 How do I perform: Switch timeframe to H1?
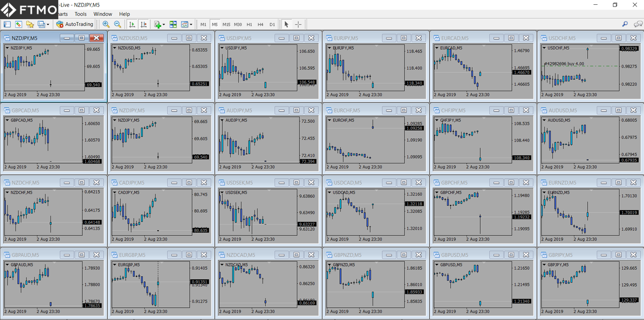tap(250, 24)
